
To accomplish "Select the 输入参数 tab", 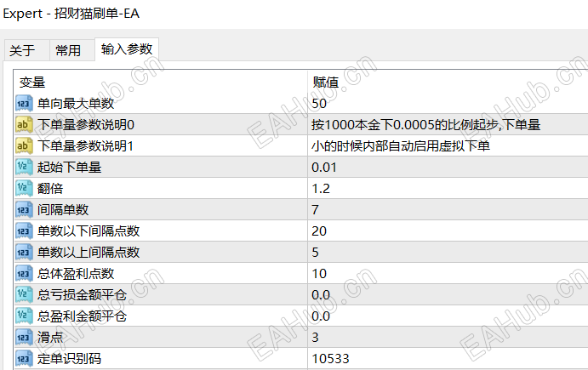I will click(x=127, y=49).
